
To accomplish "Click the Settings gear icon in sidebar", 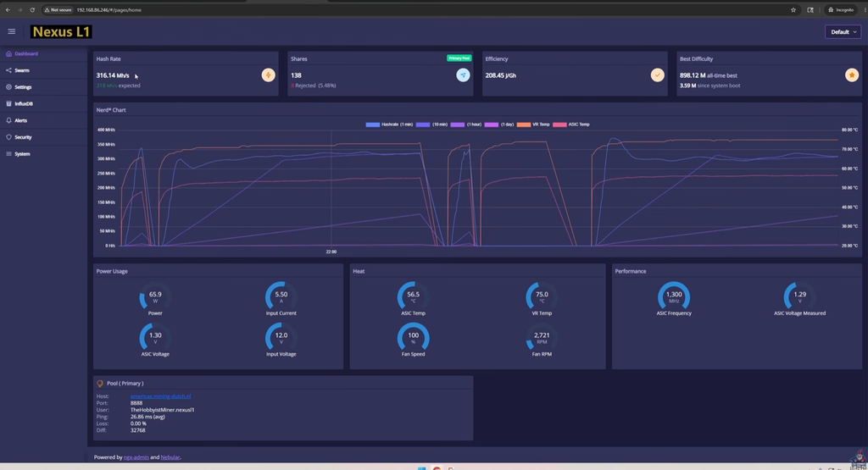I will (8, 87).
